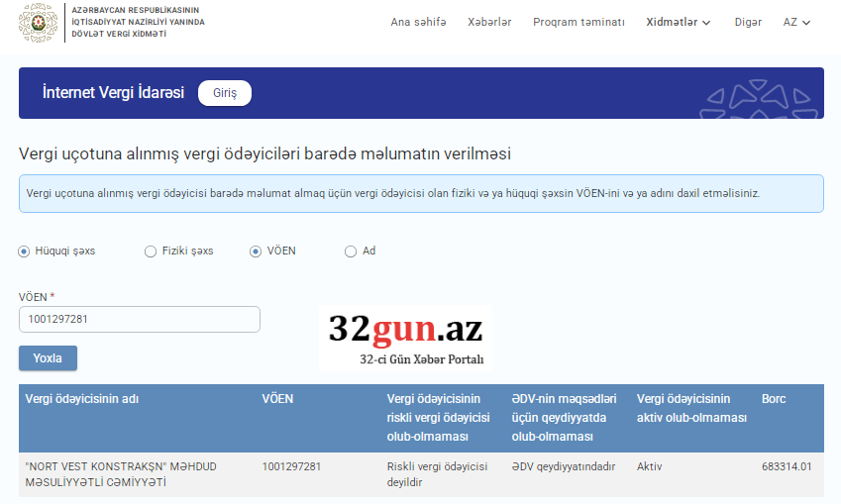The height and width of the screenshot is (504, 841).
Task: Select the ƏDV-nin məqsədləri column header
Action: coord(564,418)
